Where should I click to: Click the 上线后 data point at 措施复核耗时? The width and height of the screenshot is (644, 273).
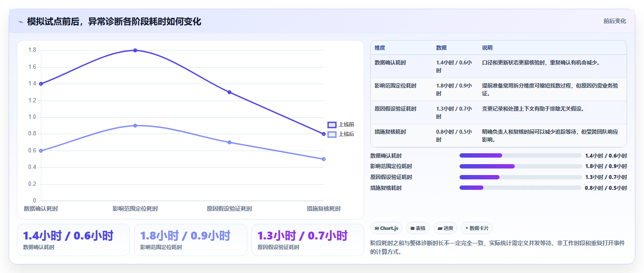[324, 159]
